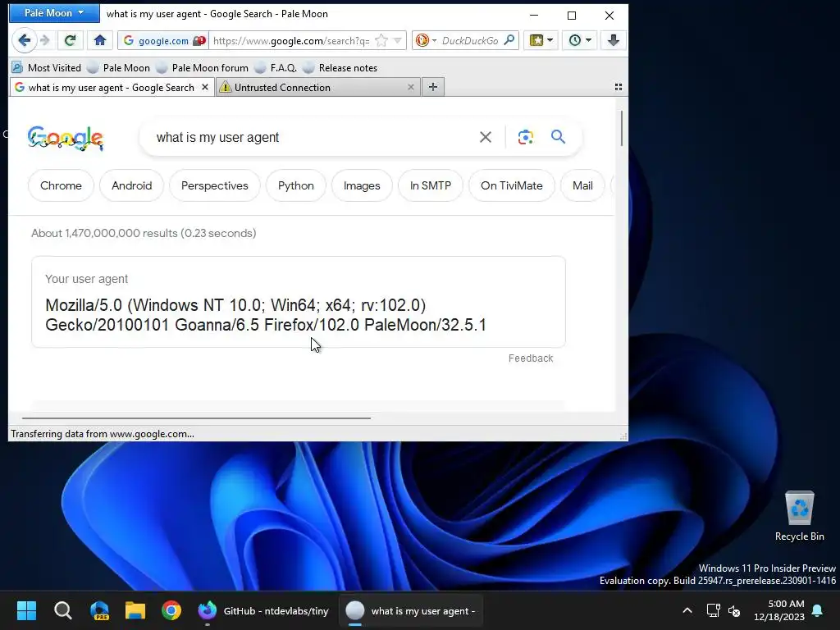Open the clock and date flyout

coord(779,610)
